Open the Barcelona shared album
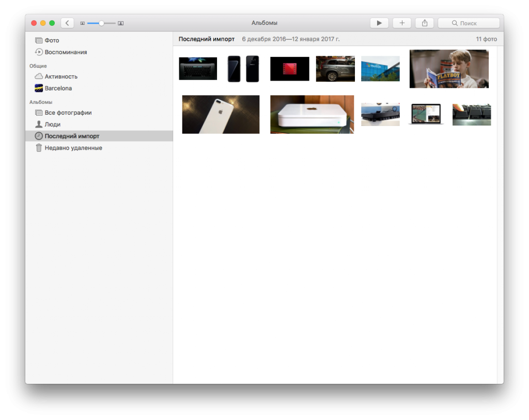The image size is (529, 420). [58, 88]
